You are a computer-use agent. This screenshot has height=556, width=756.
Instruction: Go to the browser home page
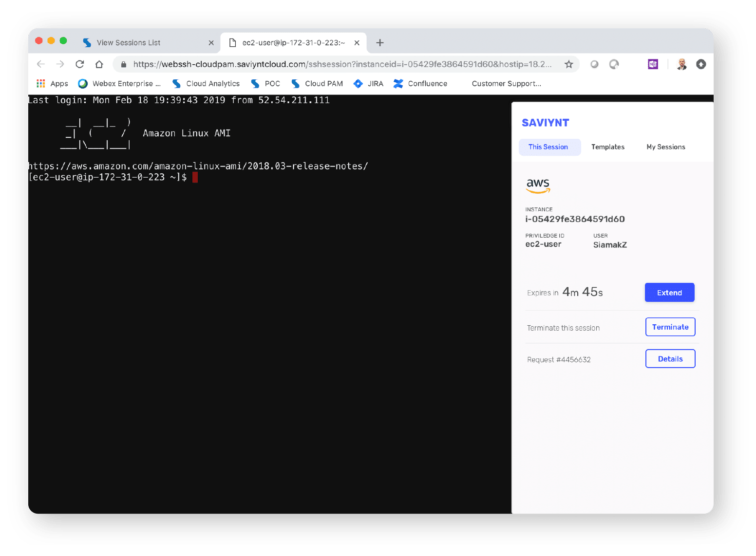point(99,64)
